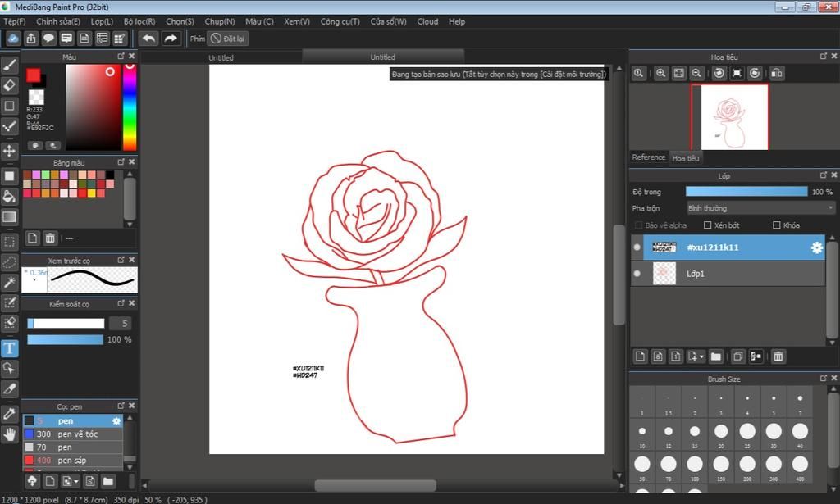Select the rectangular Selection tool
The height and width of the screenshot is (504, 840).
click(10, 242)
